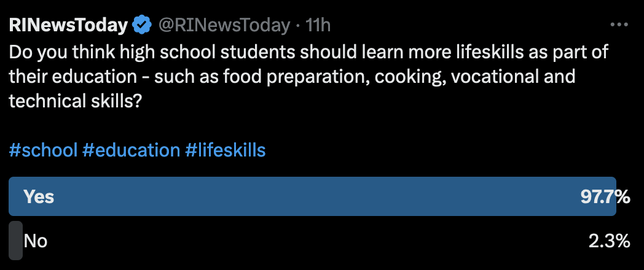Click the small gray No result bar

tap(15, 241)
